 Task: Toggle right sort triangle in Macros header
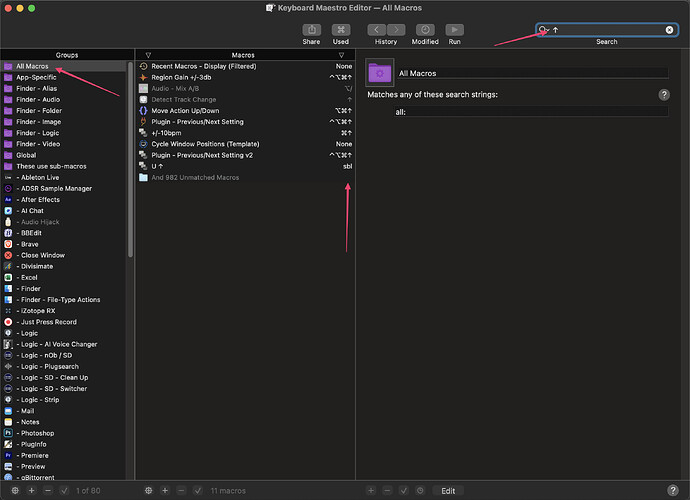pos(341,55)
